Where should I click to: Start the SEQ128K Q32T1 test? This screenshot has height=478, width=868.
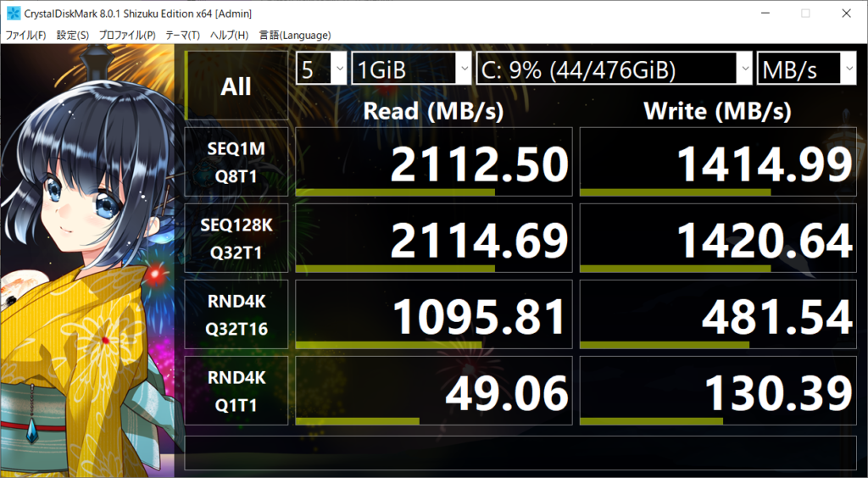(x=236, y=238)
